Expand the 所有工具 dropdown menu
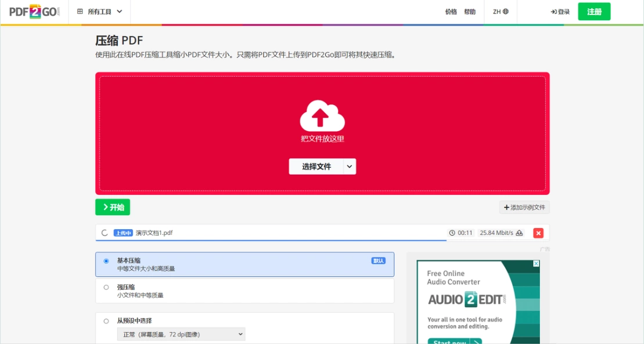The width and height of the screenshot is (644, 344). coord(100,12)
